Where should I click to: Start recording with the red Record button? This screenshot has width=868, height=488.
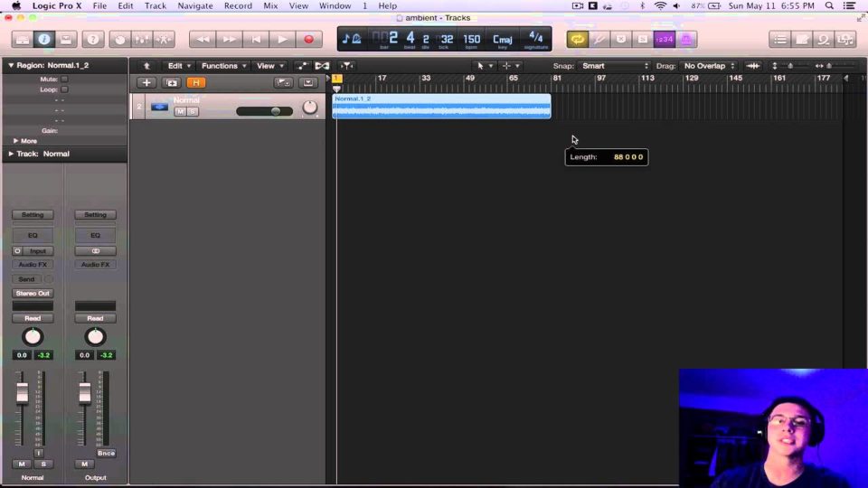(309, 39)
